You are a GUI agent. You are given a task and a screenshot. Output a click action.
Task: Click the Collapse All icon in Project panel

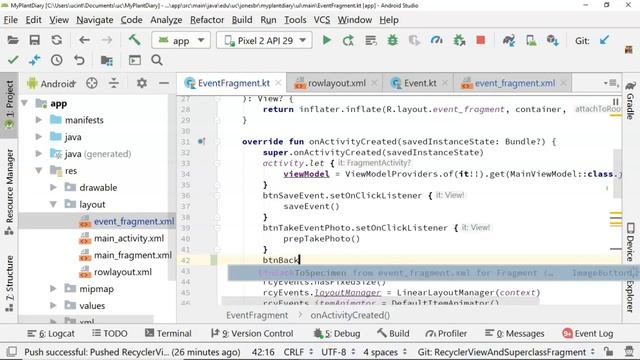click(114, 83)
